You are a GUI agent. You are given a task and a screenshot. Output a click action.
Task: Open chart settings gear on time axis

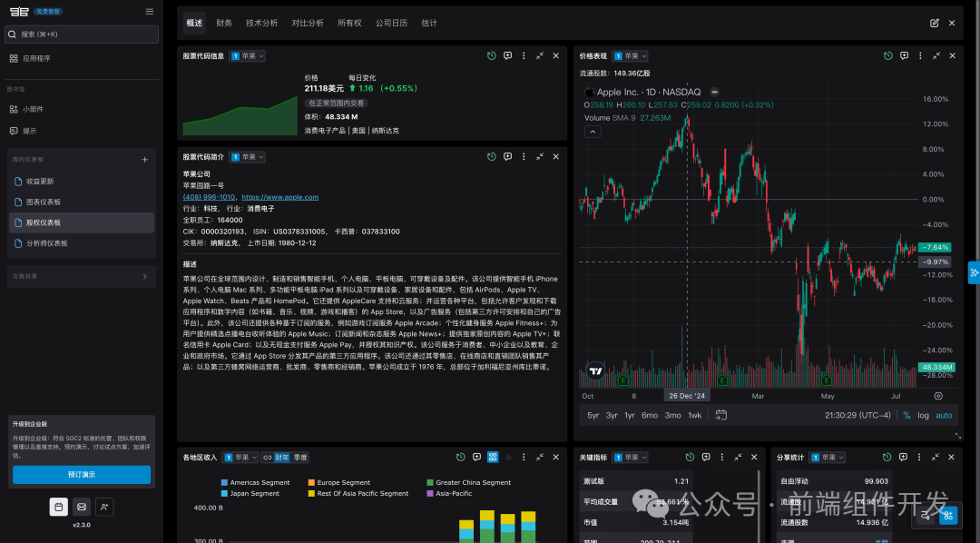[x=938, y=396]
